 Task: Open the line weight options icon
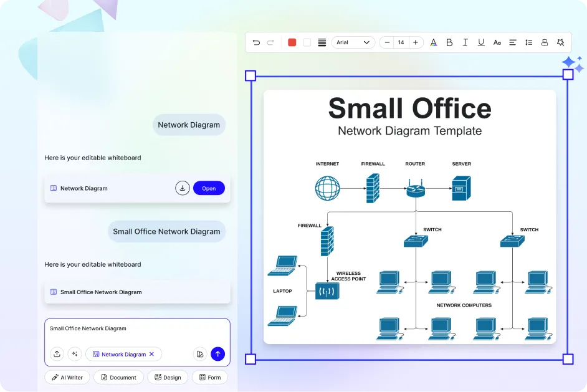coord(322,42)
